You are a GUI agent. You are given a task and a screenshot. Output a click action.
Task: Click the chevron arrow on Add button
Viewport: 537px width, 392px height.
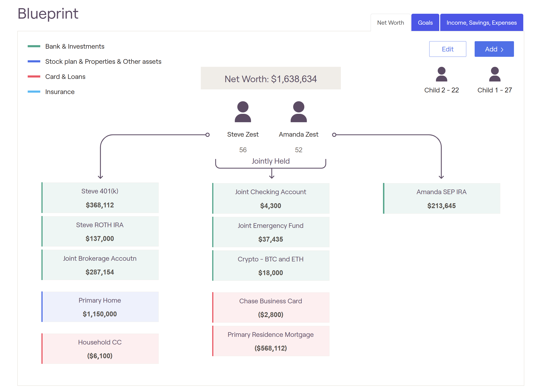(502, 49)
